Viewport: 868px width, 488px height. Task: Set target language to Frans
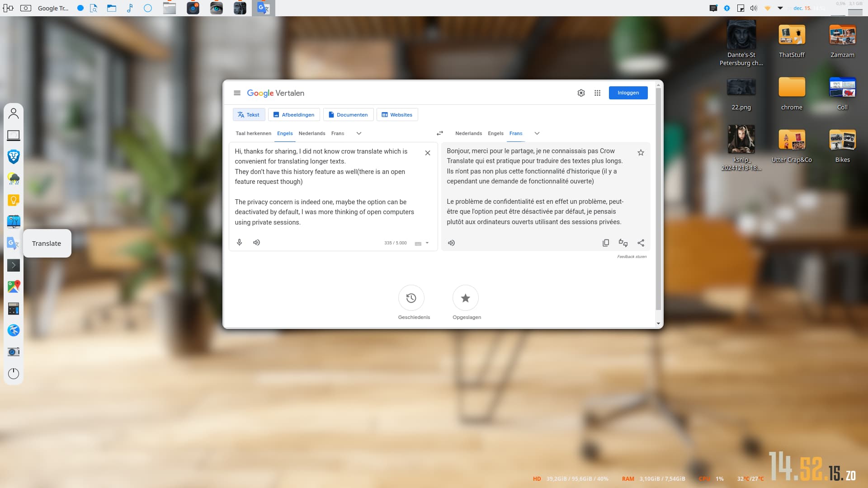pos(515,133)
